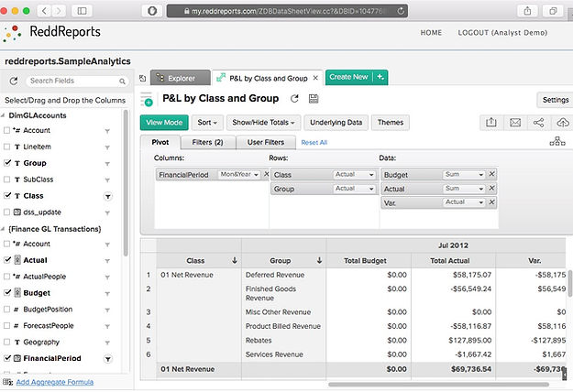
Task: Click the Reset All link
Action: point(314,143)
